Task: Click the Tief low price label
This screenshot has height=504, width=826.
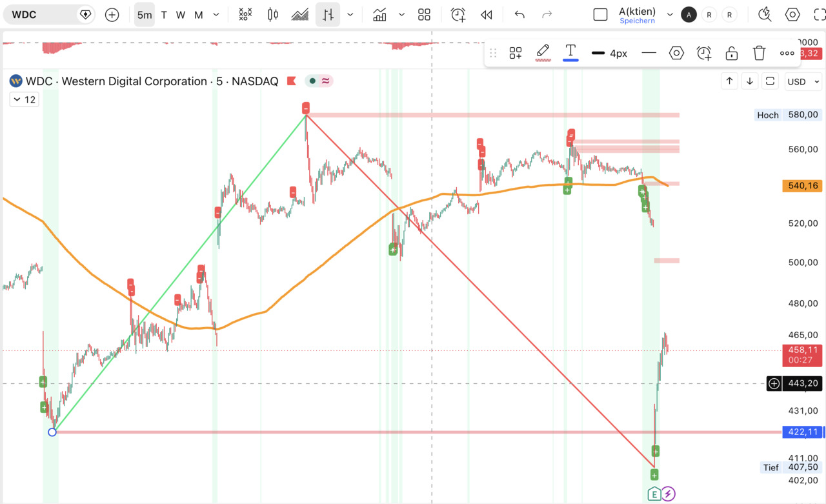Action: tap(771, 467)
